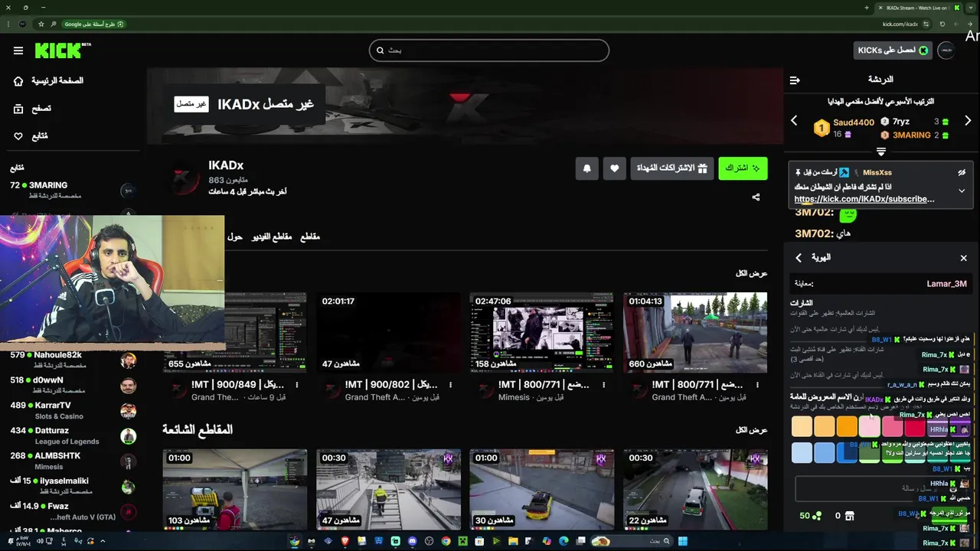Share the IKADx channel
980x551 pixels.
(756, 197)
